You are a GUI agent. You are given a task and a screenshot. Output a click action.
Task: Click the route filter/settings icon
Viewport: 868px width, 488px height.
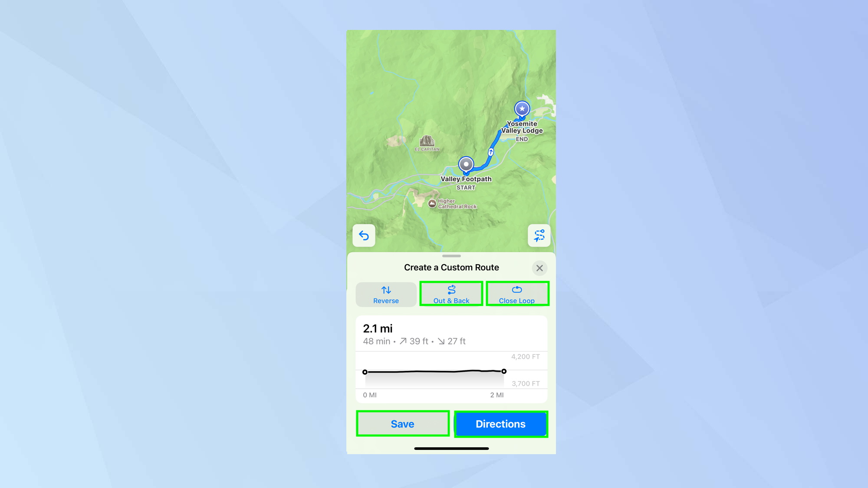pyautogui.click(x=538, y=235)
